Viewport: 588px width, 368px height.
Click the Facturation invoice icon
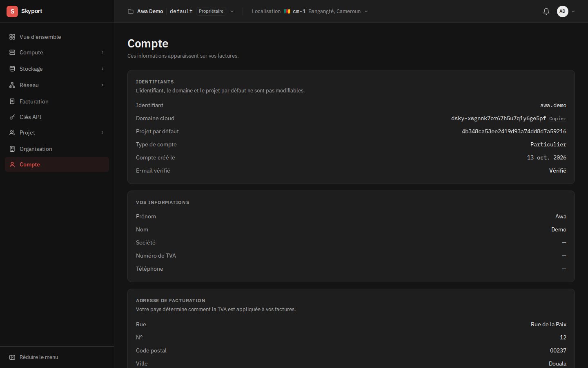coord(12,101)
